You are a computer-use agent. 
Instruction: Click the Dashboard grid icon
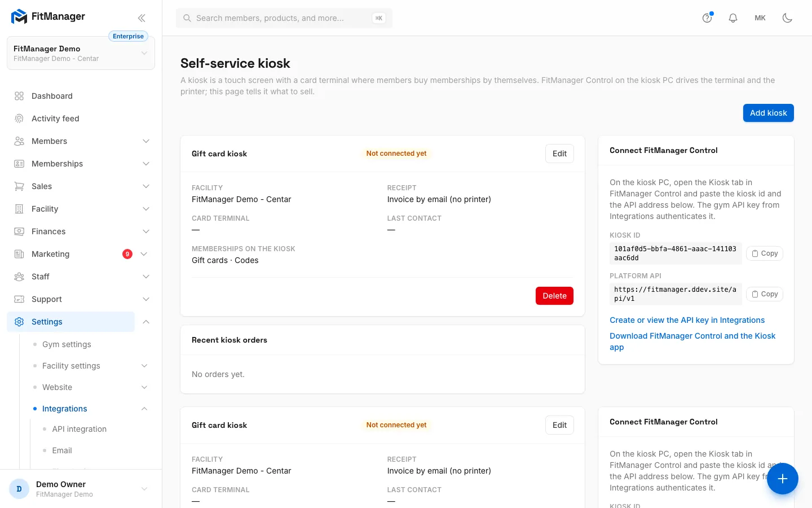[x=19, y=96]
